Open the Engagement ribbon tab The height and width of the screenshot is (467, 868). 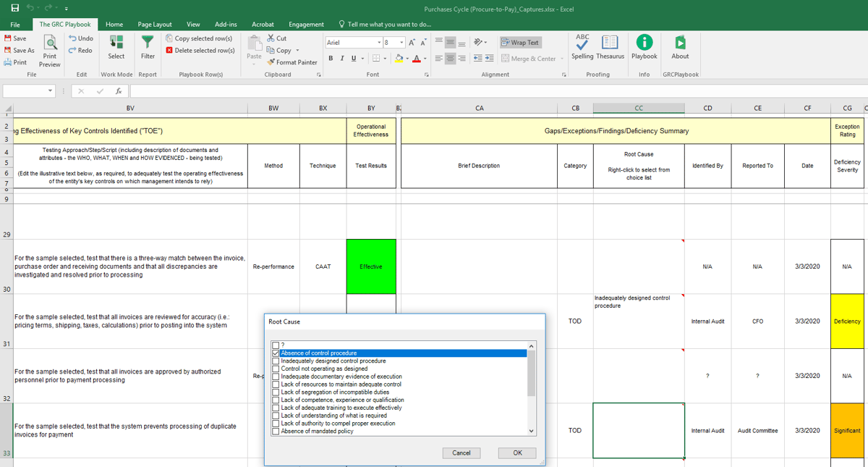point(306,24)
